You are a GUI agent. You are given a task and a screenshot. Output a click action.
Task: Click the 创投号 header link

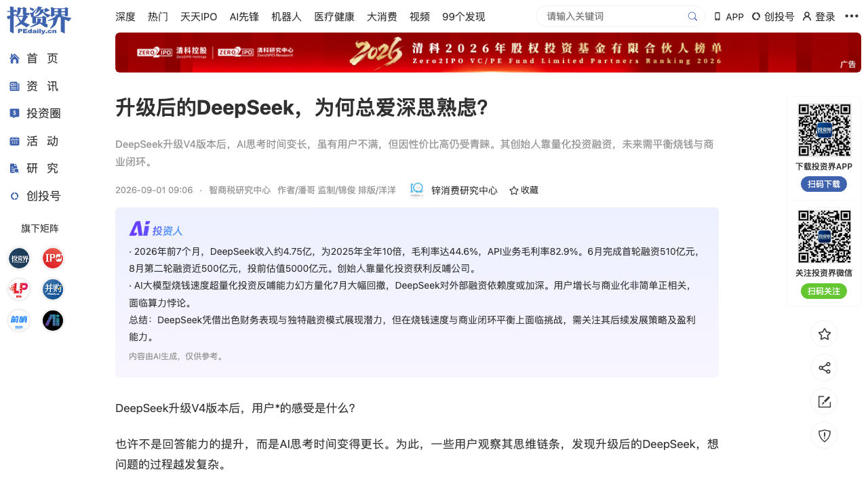click(x=773, y=17)
